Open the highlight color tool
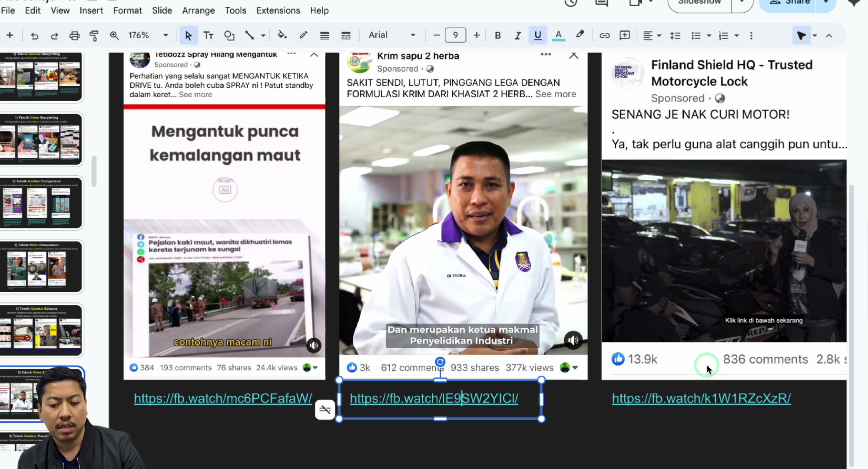The image size is (868, 469). (580, 35)
